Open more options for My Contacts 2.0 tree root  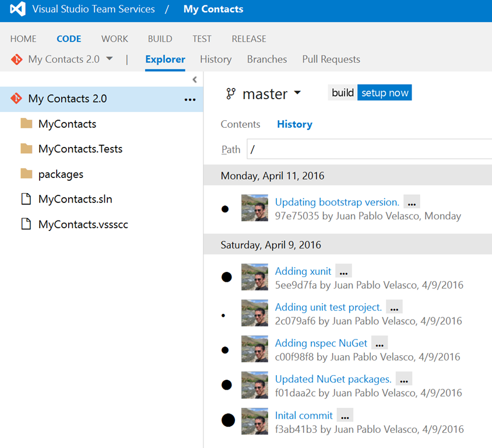tap(190, 100)
